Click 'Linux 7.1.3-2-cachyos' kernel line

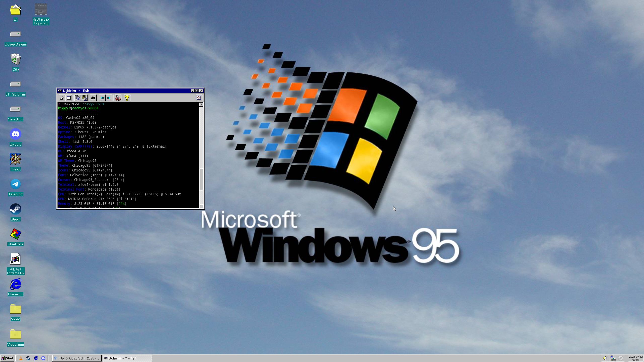[95, 127]
